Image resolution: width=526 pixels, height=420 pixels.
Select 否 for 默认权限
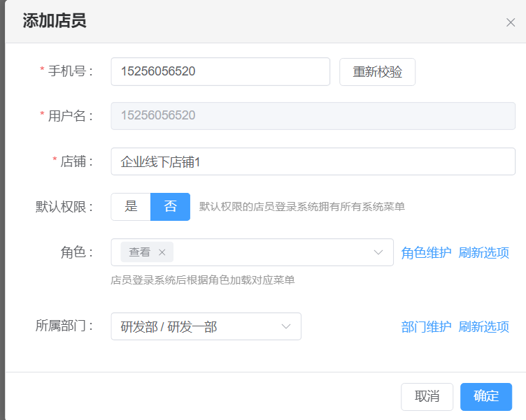[x=170, y=206]
